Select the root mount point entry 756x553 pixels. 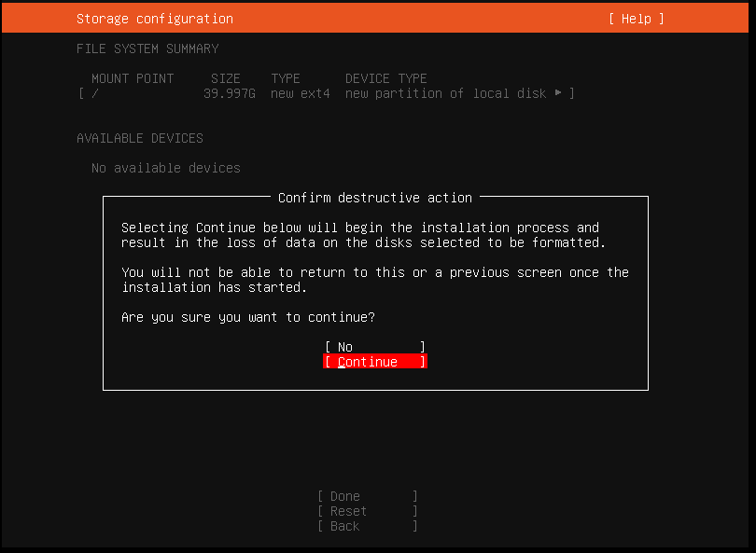(327, 93)
